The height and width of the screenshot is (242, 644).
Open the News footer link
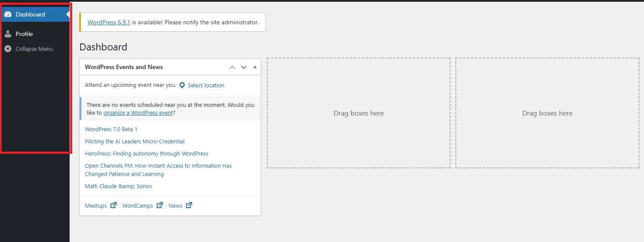pyautogui.click(x=175, y=206)
